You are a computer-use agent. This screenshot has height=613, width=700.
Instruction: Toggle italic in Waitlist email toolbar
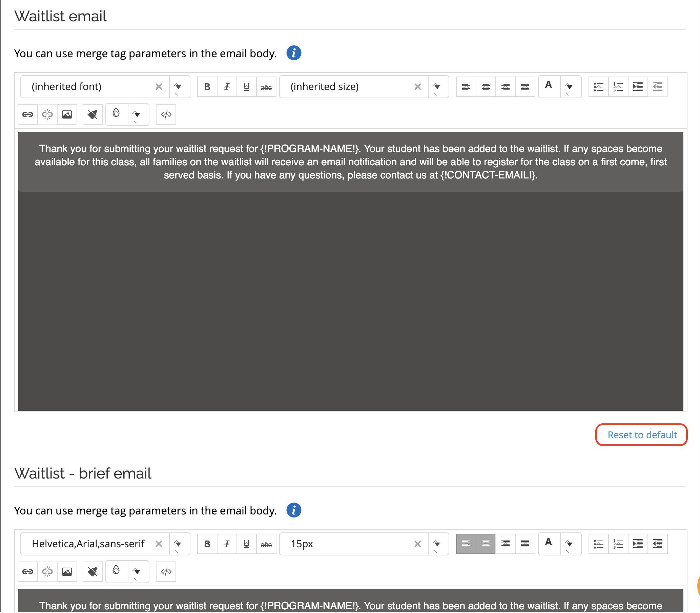coord(227,87)
